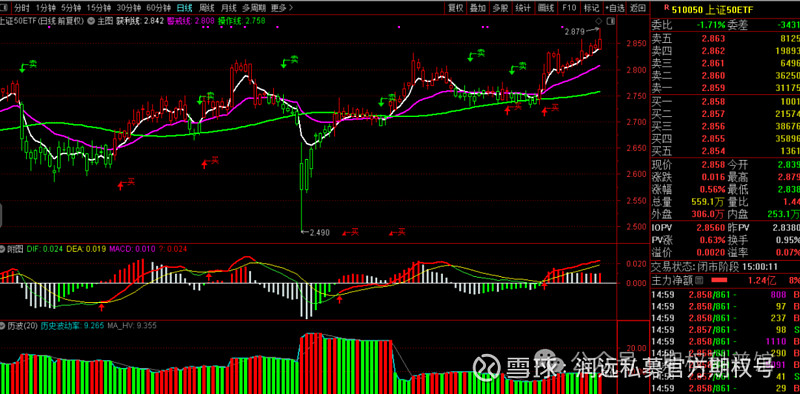Click the 14:59 trade row with volume 1110
Image resolution: width=800 pixels, height=394 pixels.
726,341
